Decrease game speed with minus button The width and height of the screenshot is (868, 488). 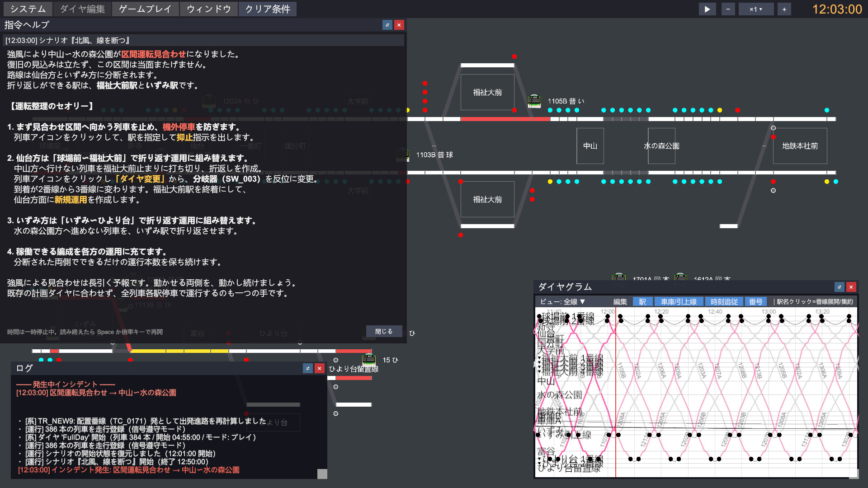728,9
